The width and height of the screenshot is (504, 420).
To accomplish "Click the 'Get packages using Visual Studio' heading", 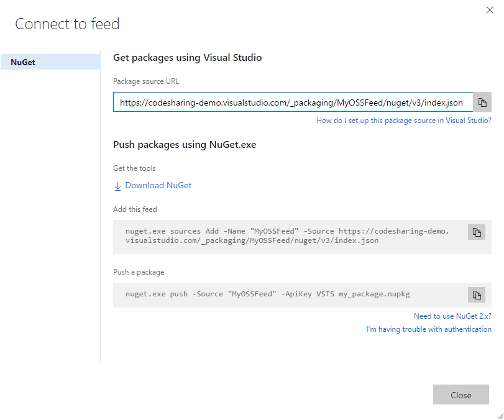I will 188,58.
